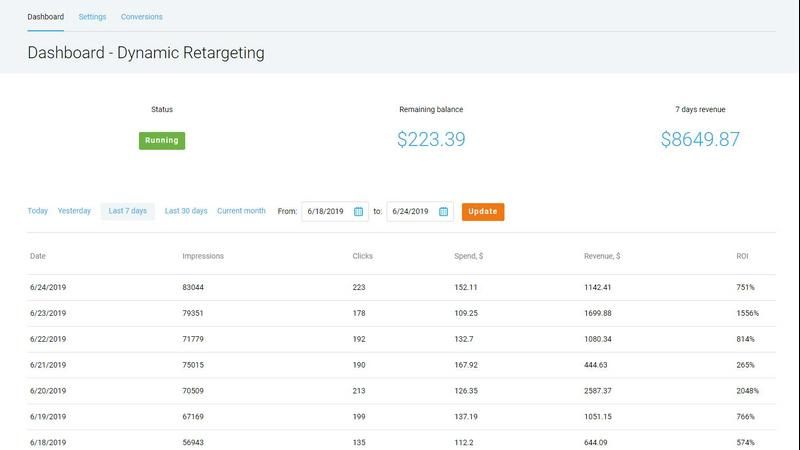This screenshot has height=450, width=800.
Task: Click the 7 days revenue value $8649.87
Action: tap(700, 139)
